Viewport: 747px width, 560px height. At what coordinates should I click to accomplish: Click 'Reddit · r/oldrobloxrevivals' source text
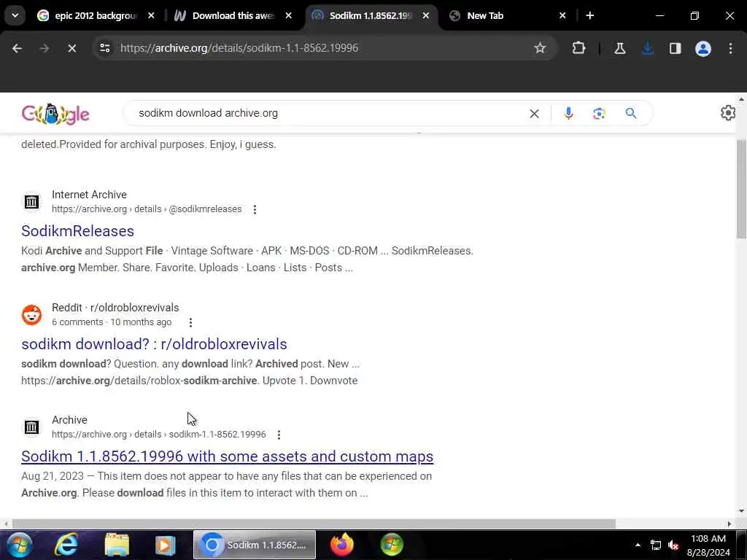pyautogui.click(x=115, y=308)
